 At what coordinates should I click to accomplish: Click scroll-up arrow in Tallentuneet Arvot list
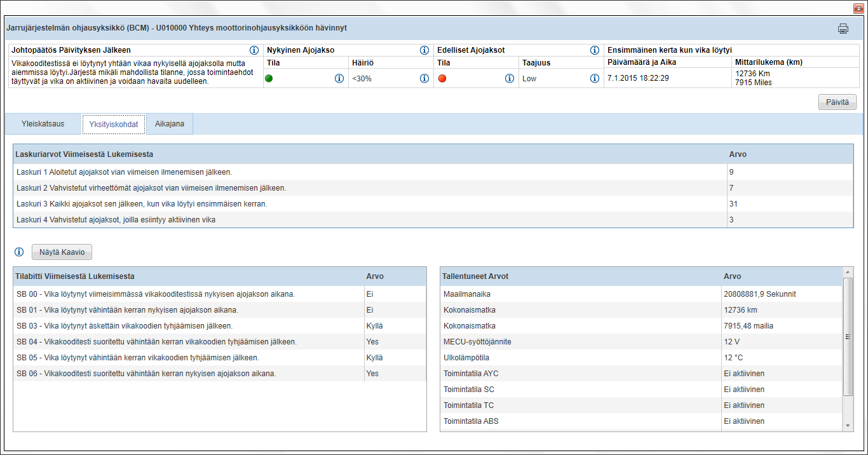[x=848, y=272]
